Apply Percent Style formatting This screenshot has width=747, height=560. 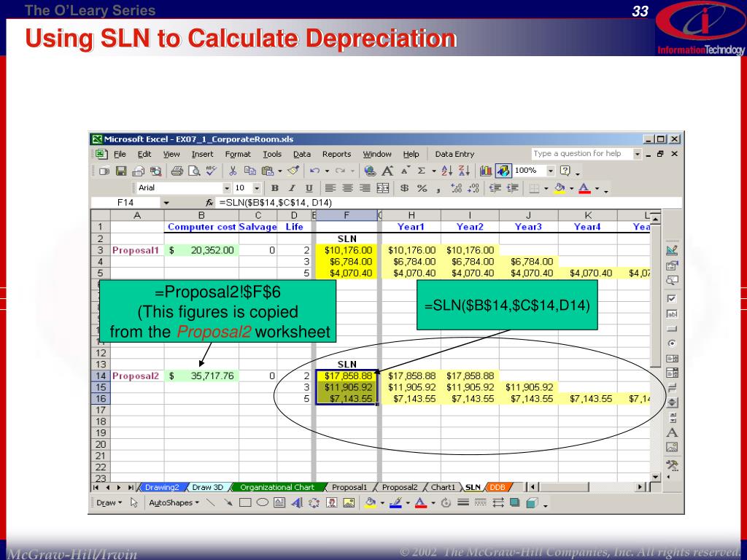point(422,188)
